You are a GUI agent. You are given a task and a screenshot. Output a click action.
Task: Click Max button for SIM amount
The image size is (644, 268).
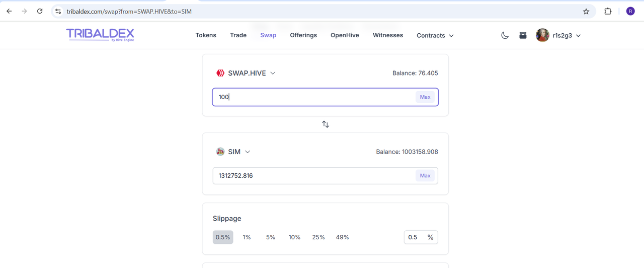(x=425, y=176)
